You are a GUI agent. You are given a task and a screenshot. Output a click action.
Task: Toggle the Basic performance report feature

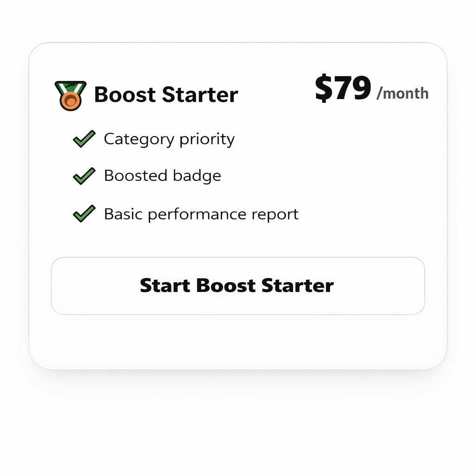click(201, 214)
